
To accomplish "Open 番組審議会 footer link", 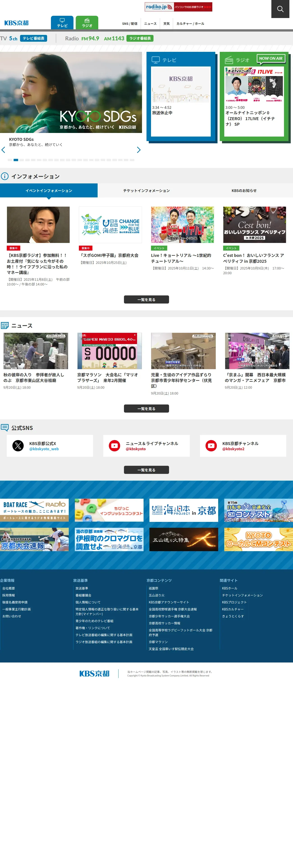I will click(83, 595).
